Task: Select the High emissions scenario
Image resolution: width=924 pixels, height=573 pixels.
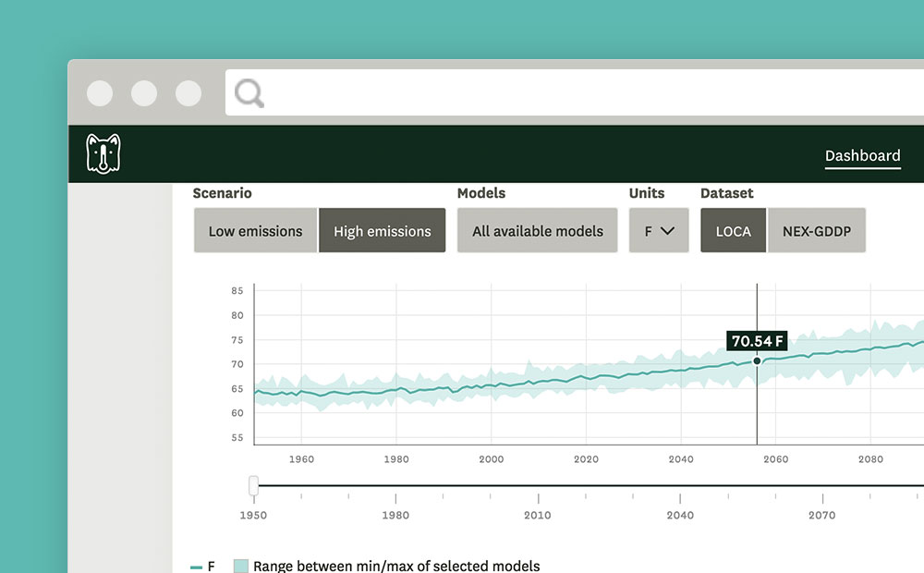Action: 382,231
